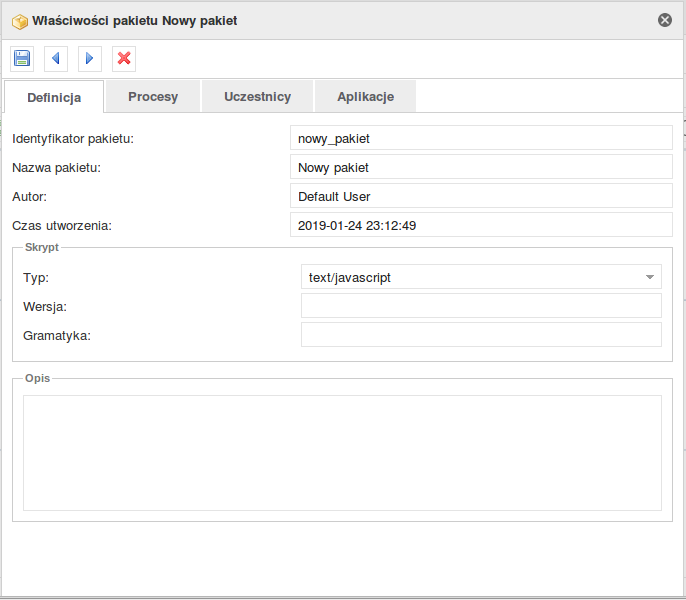
Task: Focus the Nazwa pakietu text field
Action: (x=481, y=167)
